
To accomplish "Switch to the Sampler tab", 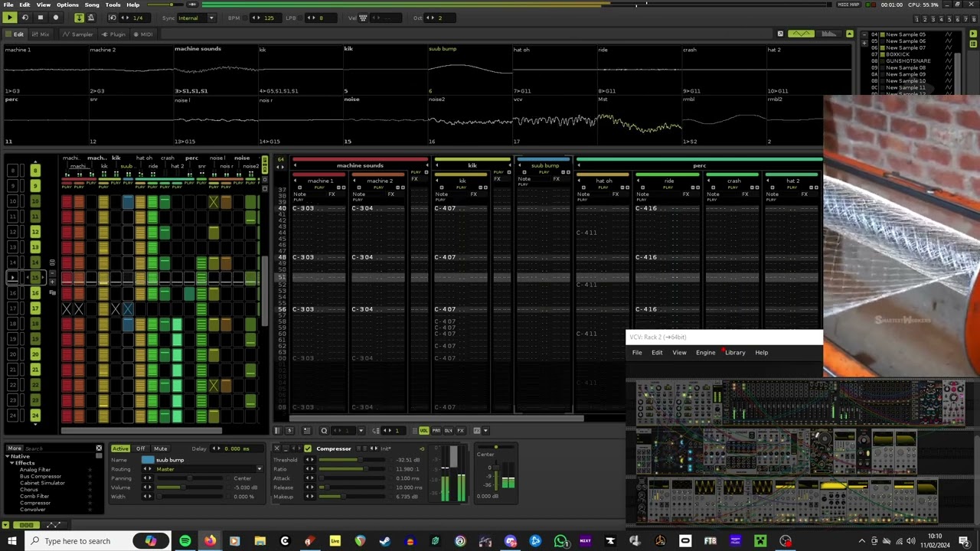I will point(77,34).
